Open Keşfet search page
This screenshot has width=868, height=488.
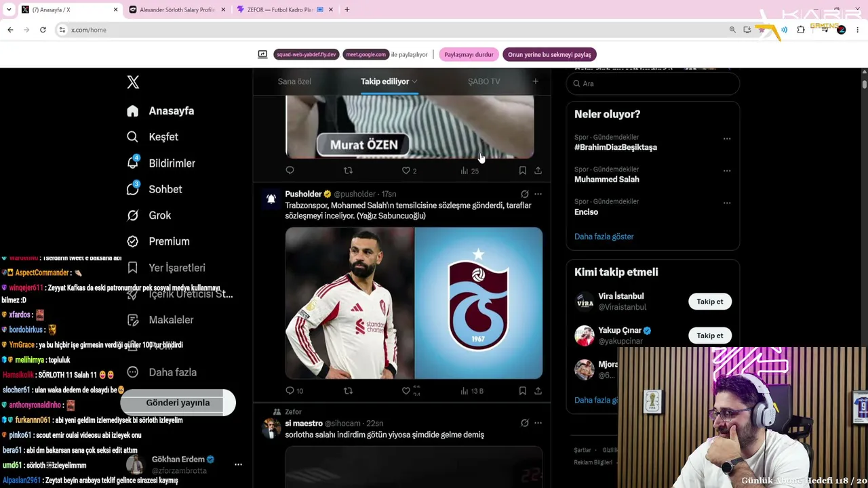tap(153, 137)
